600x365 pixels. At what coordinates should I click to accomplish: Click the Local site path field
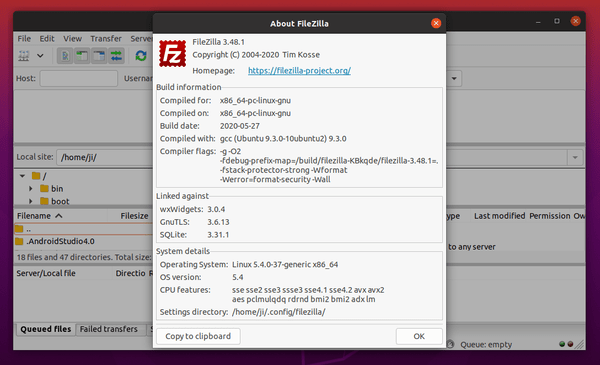tap(104, 157)
